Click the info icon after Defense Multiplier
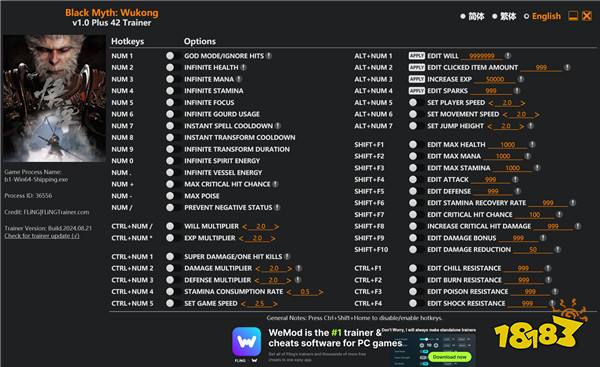600x367 pixels. click(298, 280)
